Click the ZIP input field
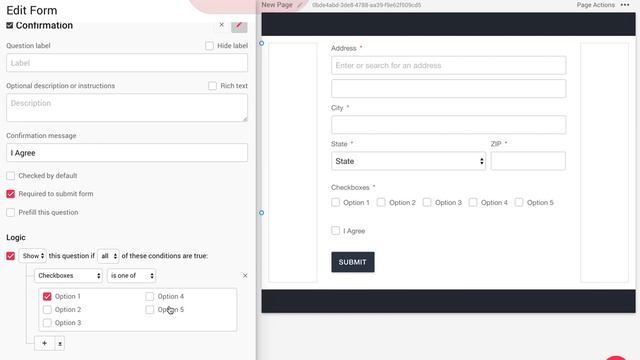The height and width of the screenshot is (360, 640). [x=528, y=161]
